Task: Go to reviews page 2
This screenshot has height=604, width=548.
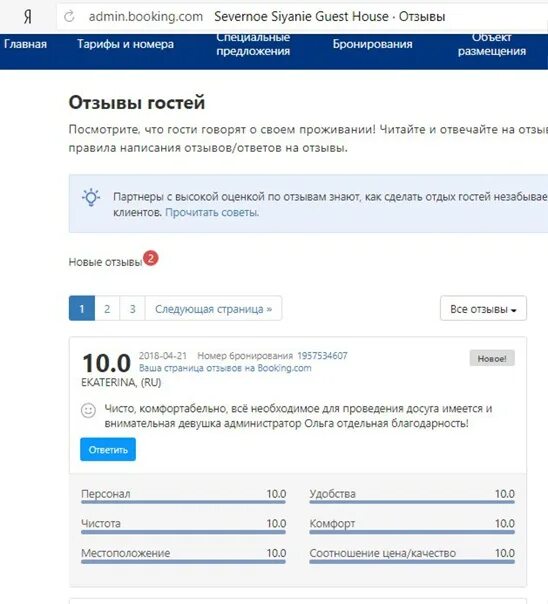Action: 107,309
